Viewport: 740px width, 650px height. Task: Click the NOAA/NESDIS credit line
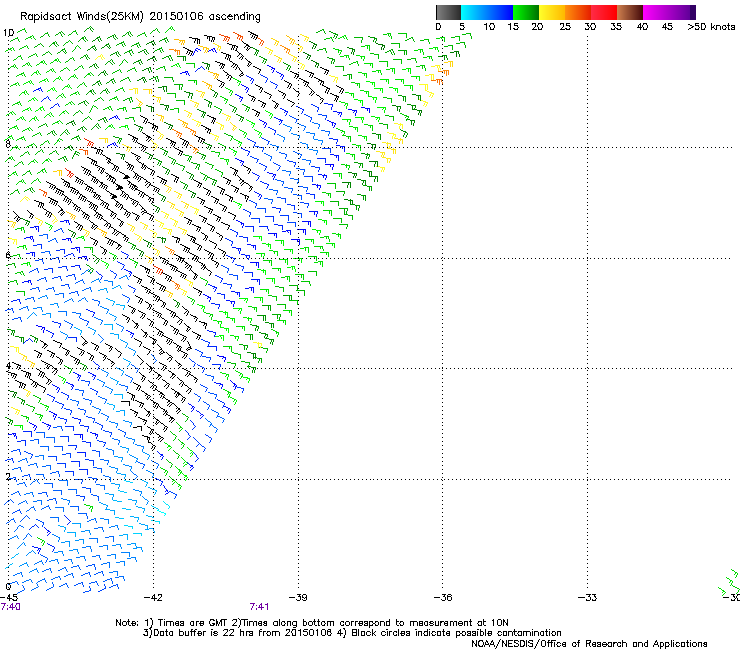[x=589, y=644]
